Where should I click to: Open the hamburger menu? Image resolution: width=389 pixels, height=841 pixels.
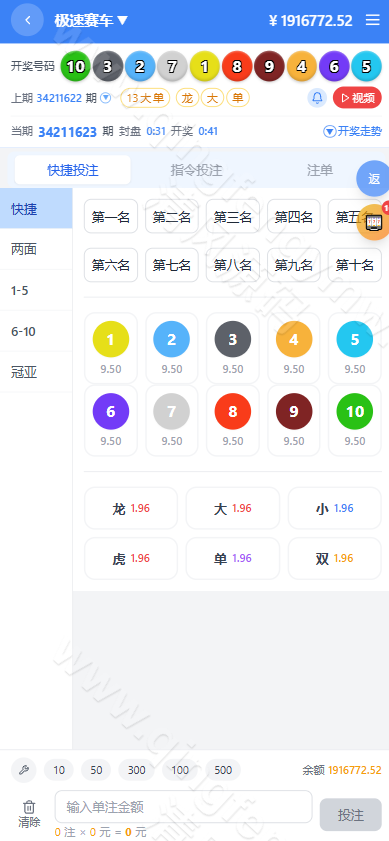pyautogui.click(x=372, y=20)
